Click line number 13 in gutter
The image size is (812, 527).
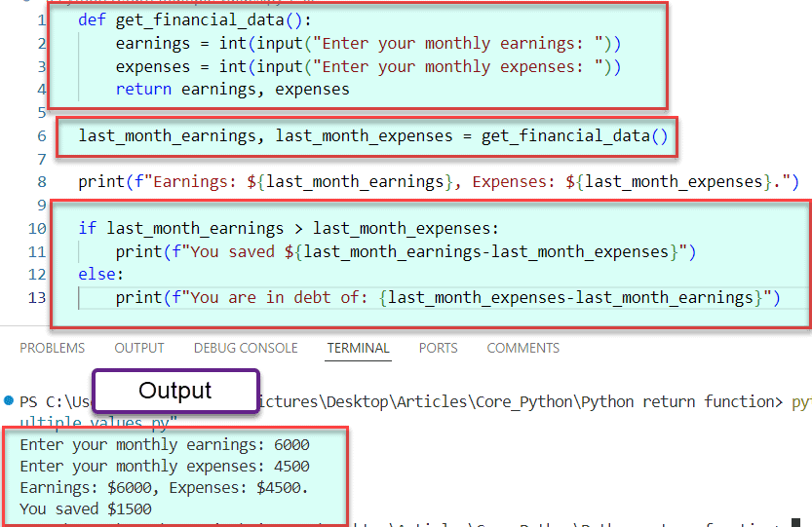click(37, 298)
